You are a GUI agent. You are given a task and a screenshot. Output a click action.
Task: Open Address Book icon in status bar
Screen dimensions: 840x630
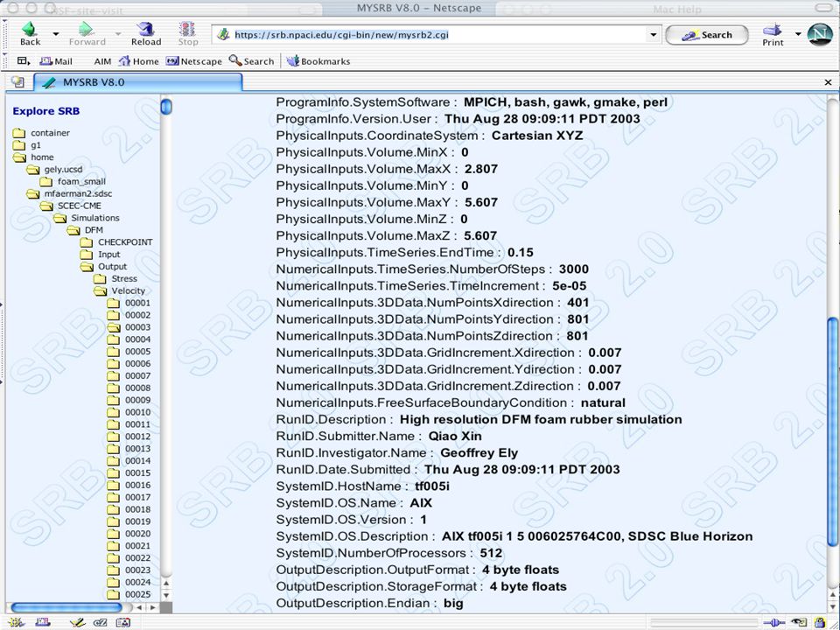point(123,622)
